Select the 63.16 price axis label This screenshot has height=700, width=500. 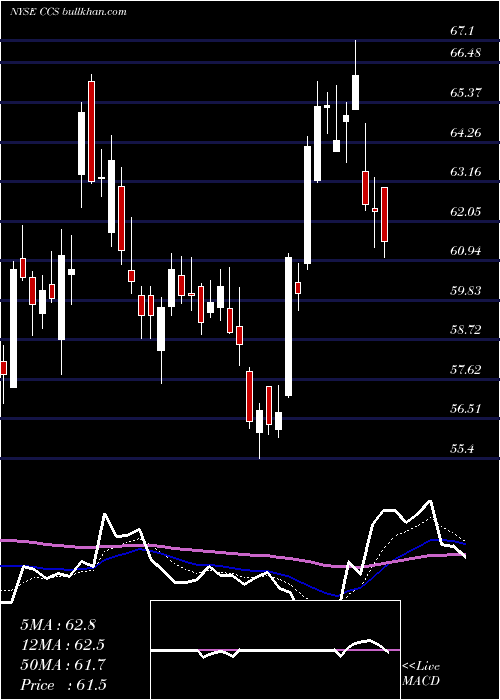coord(465,171)
